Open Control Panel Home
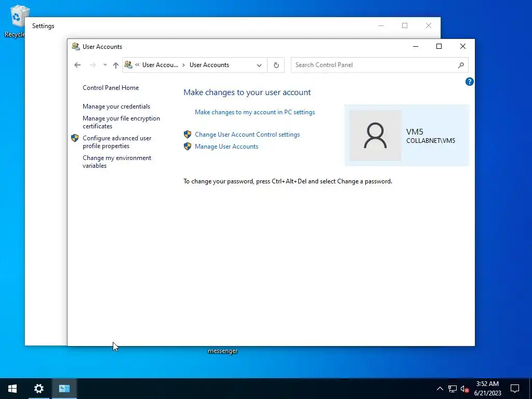 (x=111, y=87)
